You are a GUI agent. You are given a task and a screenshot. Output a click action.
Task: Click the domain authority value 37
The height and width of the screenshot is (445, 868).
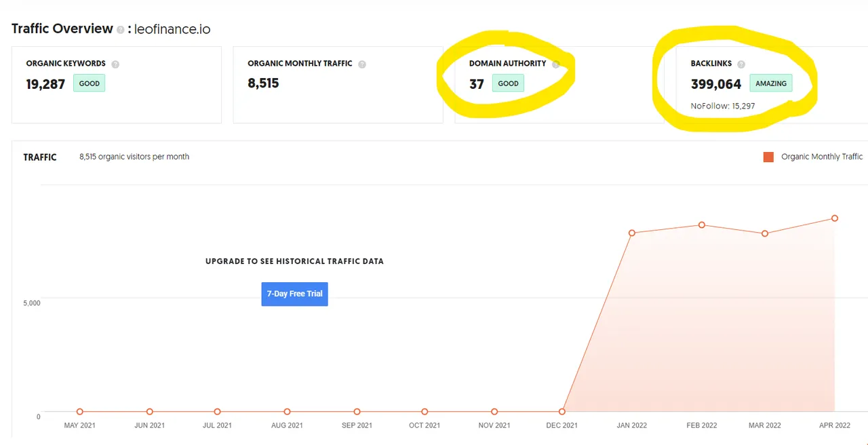point(477,84)
